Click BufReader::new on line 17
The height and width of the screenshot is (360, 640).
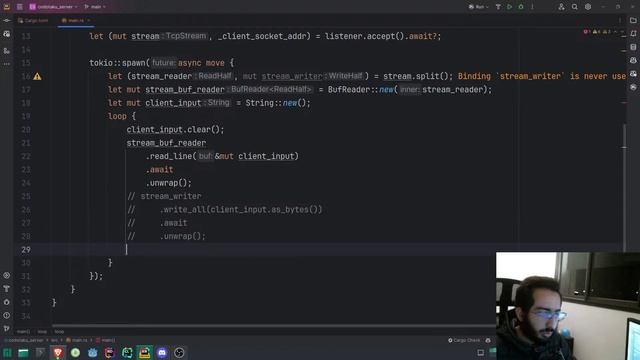click(x=360, y=89)
